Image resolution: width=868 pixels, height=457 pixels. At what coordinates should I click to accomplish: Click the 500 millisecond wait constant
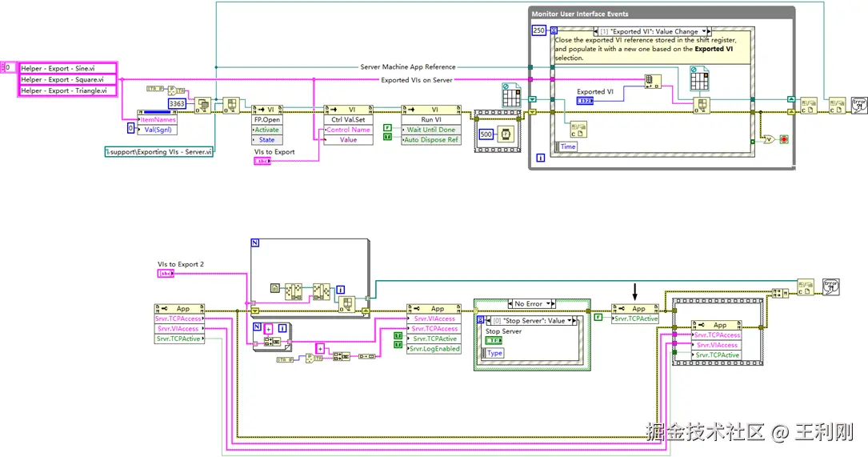click(x=486, y=134)
